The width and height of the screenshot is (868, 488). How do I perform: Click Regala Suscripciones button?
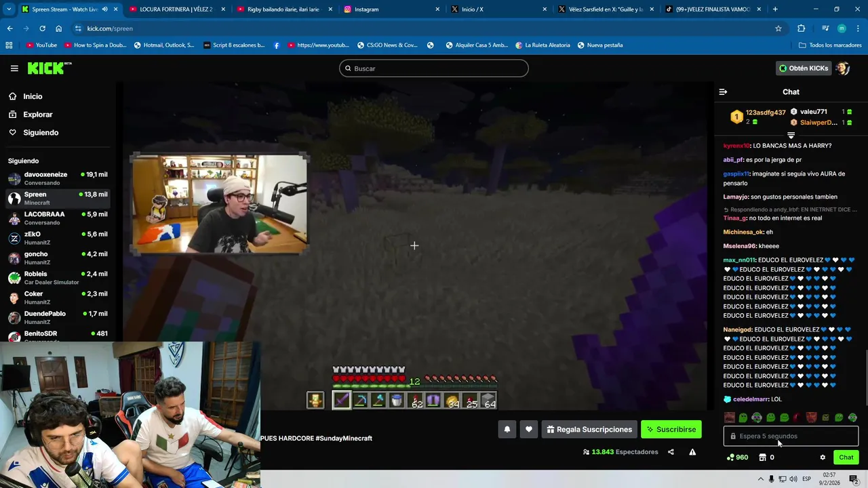pyautogui.click(x=589, y=429)
